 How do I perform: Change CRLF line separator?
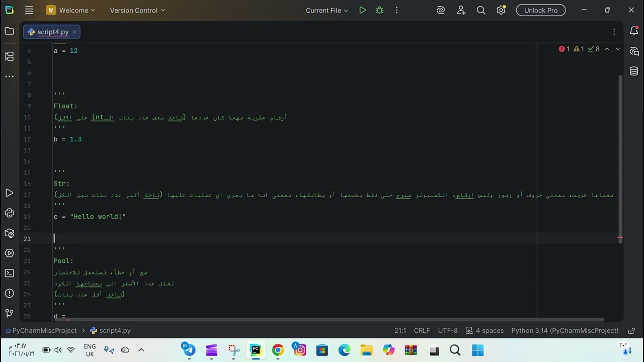coord(422,330)
